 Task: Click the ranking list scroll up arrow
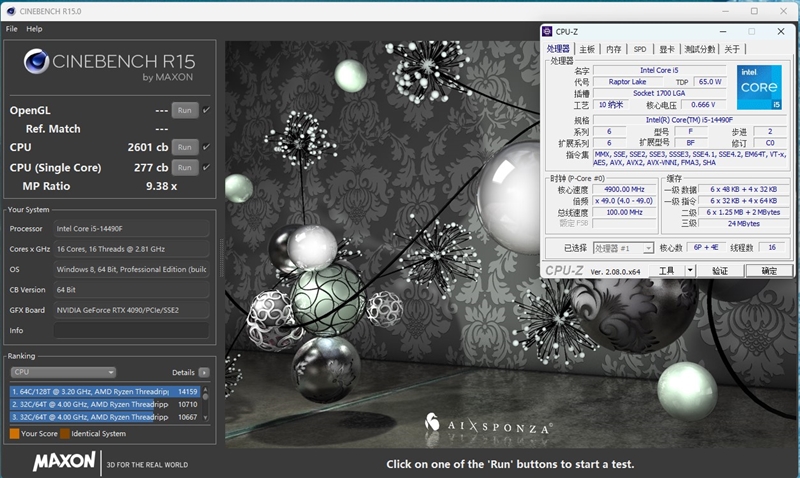pyautogui.click(x=206, y=389)
